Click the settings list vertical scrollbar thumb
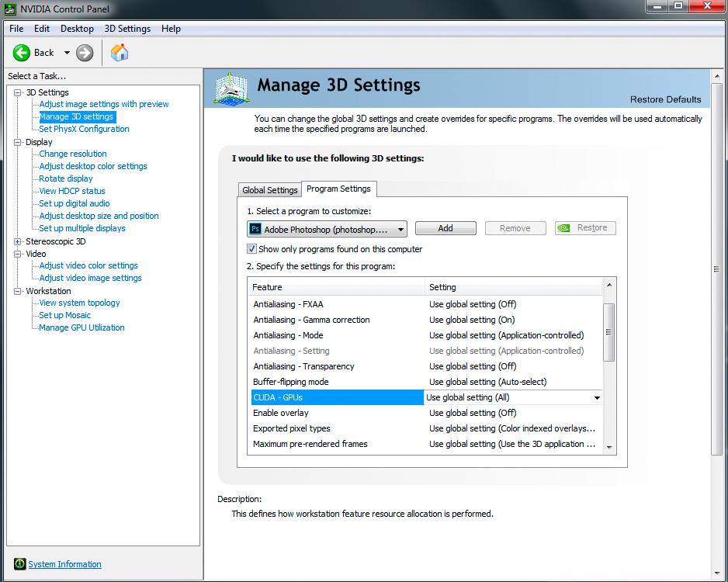Viewport: 728px width, 582px height. (x=608, y=332)
